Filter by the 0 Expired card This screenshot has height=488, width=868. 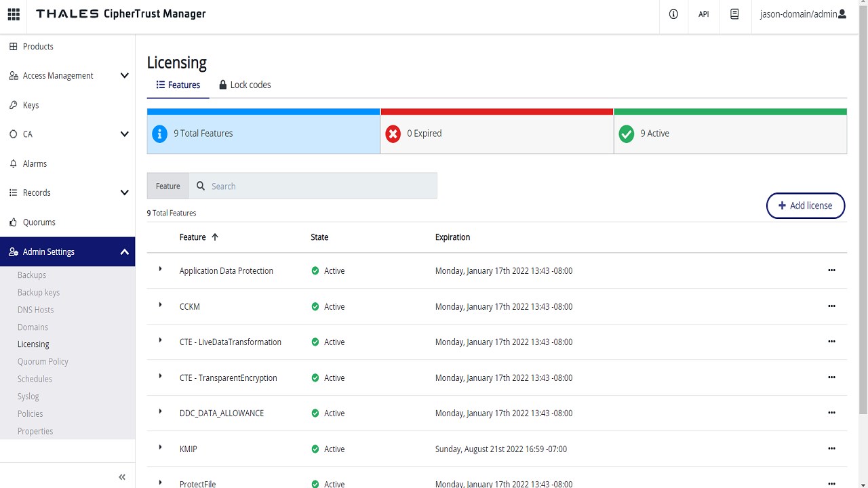[497, 131]
